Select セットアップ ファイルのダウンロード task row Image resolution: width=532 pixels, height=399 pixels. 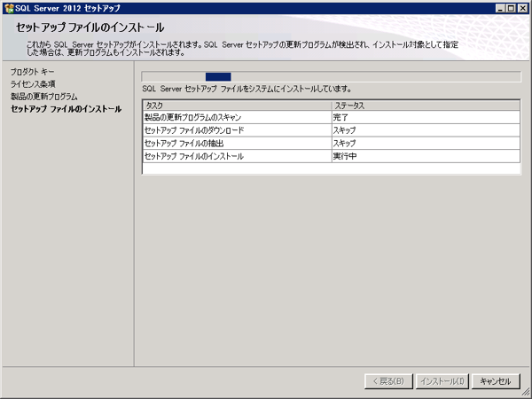point(332,130)
